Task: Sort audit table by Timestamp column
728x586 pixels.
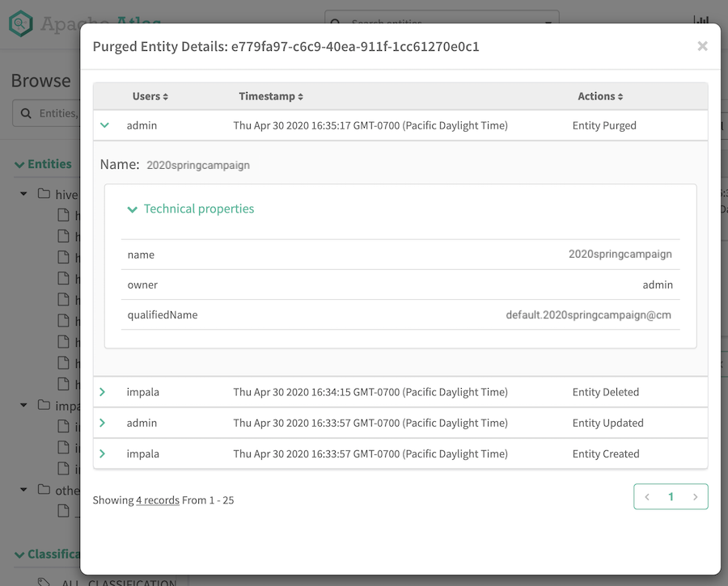Action: 271,96
